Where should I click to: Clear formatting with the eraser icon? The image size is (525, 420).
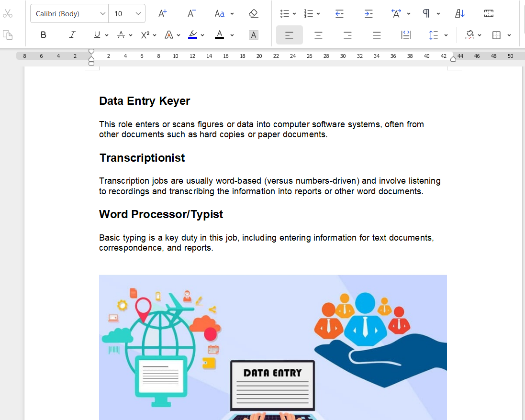click(x=254, y=14)
